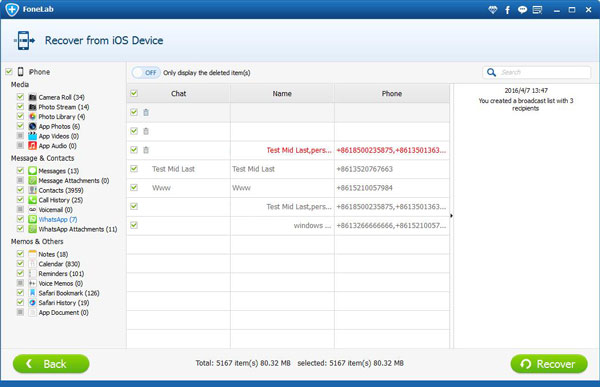The height and width of the screenshot is (387, 600).
Task: Sort by the Phone column header
Action: pyautogui.click(x=392, y=93)
